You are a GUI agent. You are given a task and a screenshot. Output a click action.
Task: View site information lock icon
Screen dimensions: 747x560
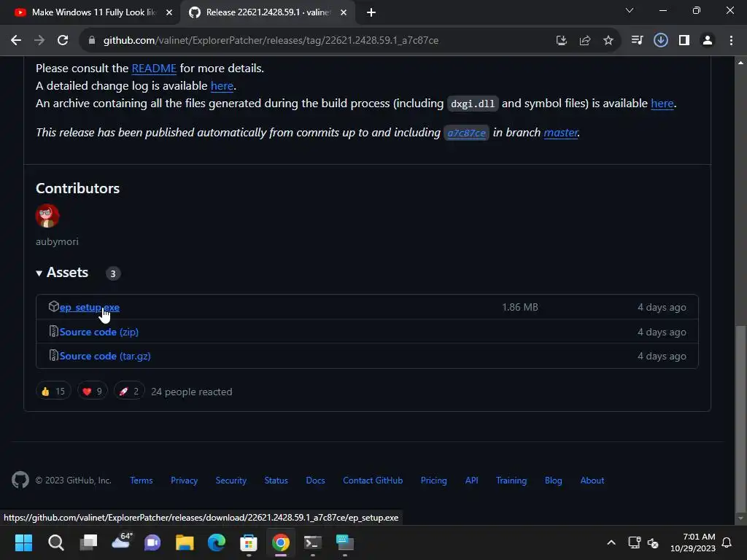pos(92,41)
